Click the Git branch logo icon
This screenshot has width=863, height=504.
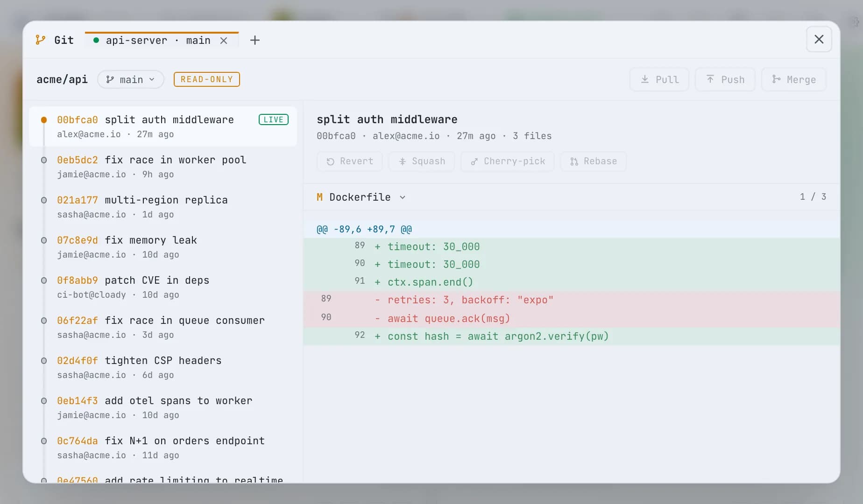(41, 40)
